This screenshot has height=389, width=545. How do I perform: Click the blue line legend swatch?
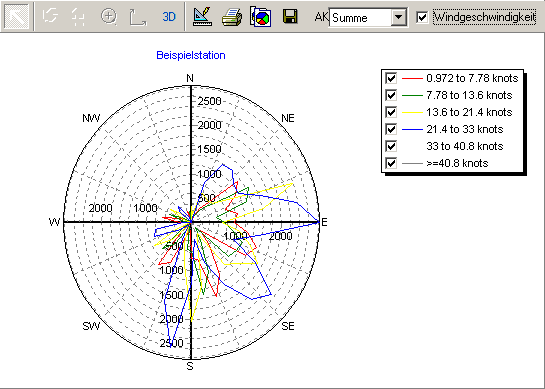click(x=412, y=129)
